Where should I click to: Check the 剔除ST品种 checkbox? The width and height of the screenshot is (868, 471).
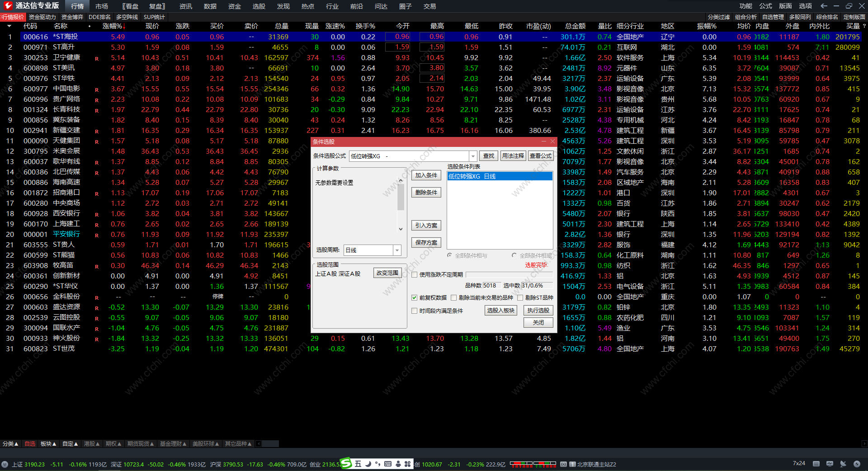coord(520,297)
